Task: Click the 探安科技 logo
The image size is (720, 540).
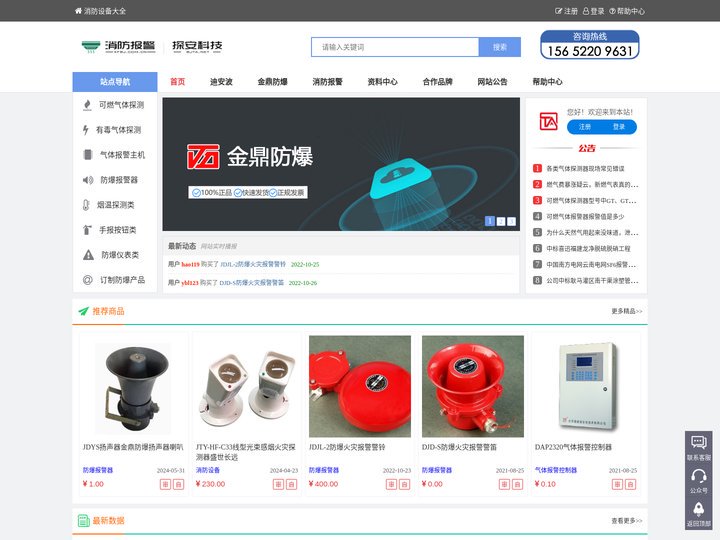Action: [197, 46]
